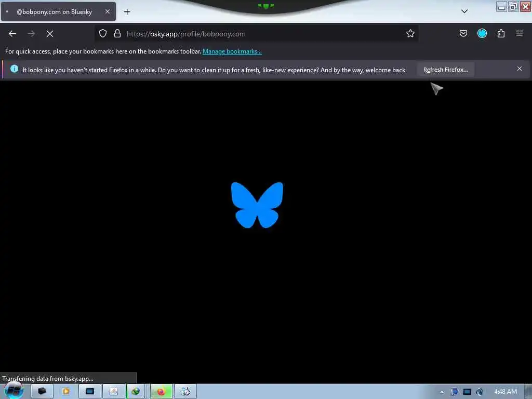This screenshot has width=532, height=399.
Task: Stop loading the page
Action: pyautogui.click(x=49, y=34)
